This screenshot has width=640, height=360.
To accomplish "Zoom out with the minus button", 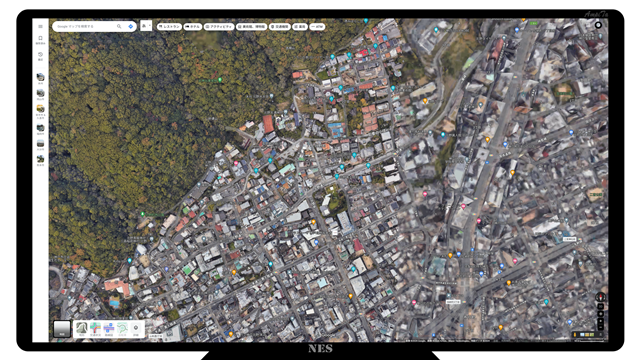I will (600, 327).
